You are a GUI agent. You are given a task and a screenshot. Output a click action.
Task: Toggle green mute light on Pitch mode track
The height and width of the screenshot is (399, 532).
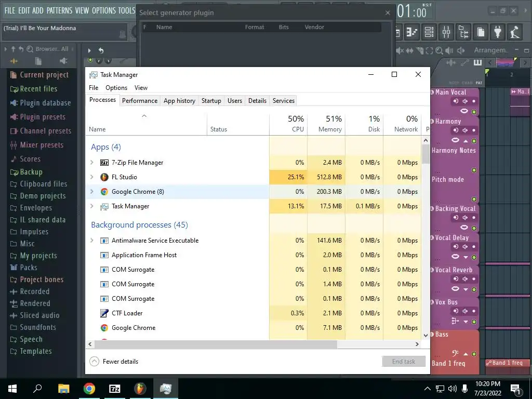click(474, 199)
